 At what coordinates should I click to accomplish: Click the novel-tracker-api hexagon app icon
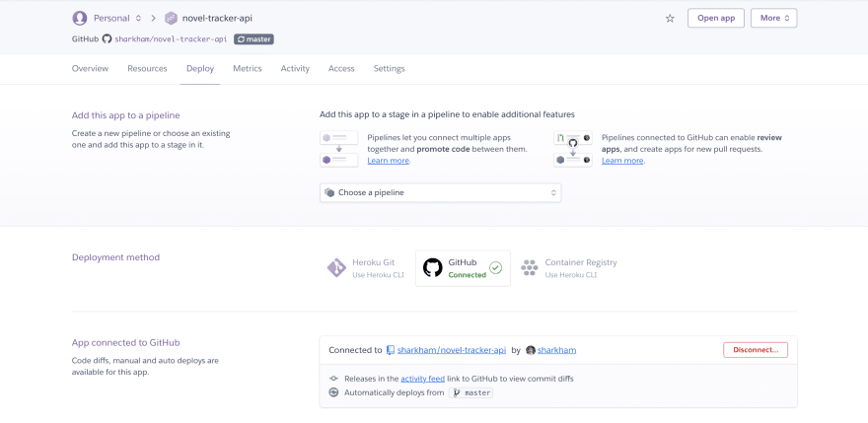[x=171, y=19]
